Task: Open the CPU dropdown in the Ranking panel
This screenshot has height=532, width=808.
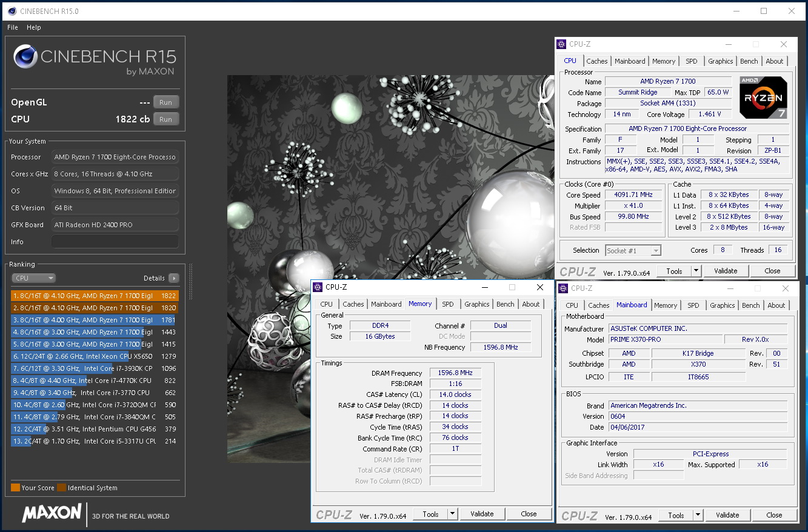Action: (x=33, y=278)
